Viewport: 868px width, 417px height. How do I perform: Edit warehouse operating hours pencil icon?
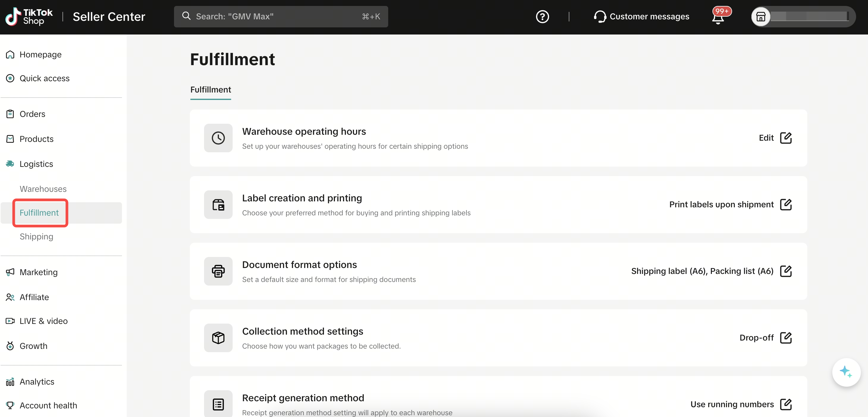coord(786,138)
